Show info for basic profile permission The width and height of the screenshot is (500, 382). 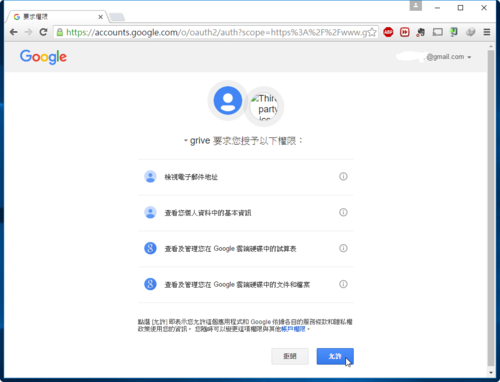343,212
